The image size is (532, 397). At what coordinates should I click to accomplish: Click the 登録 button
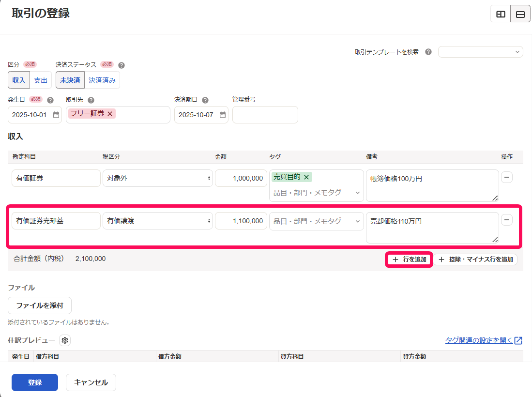pyautogui.click(x=34, y=382)
